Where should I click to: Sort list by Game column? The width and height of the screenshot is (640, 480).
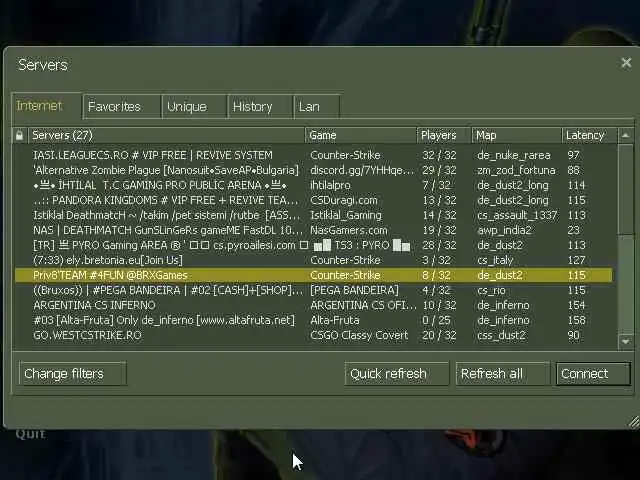click(x=360, y=135)
